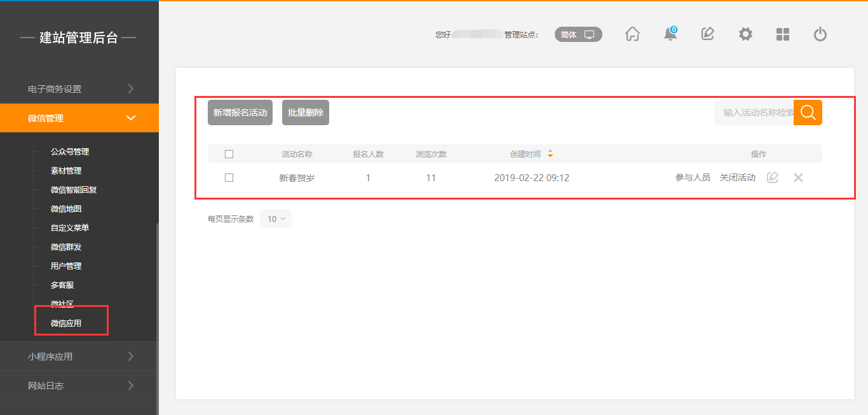Open the notification bell icon
The image size is (868, 415).
tap(670, 34)
